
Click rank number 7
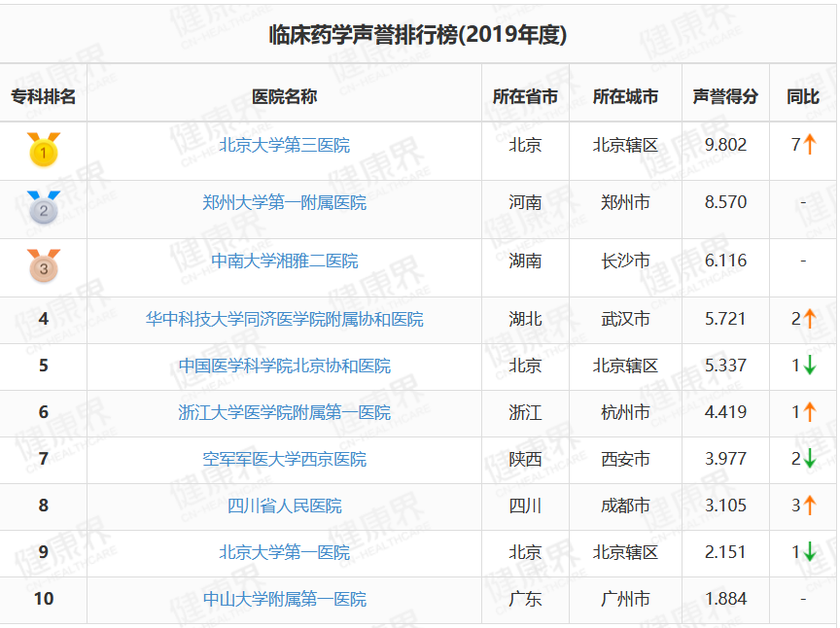click(x=44, y=459)
